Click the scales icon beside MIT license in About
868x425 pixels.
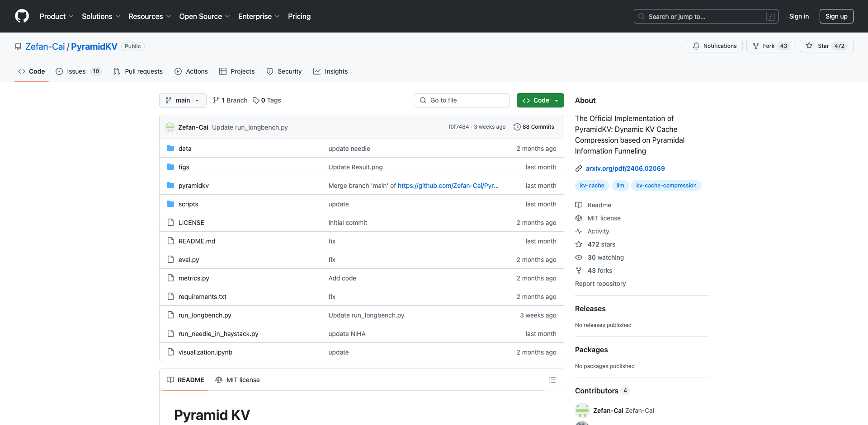tap(579, 218)
